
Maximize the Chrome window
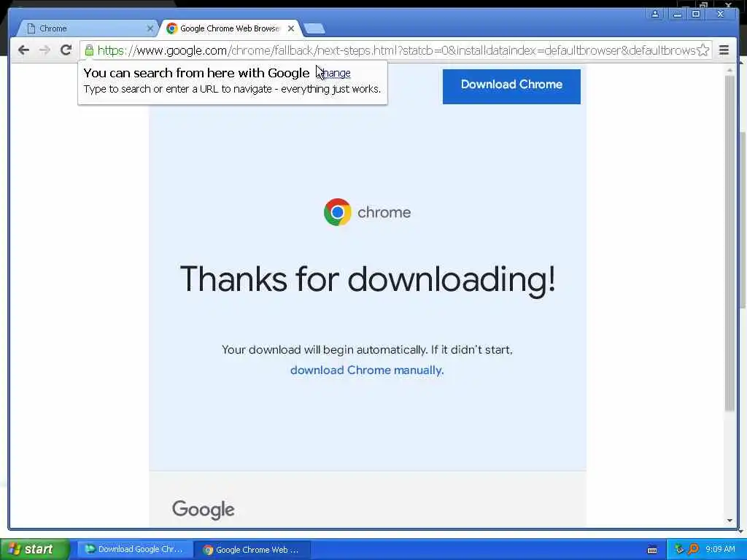point(696,14)
